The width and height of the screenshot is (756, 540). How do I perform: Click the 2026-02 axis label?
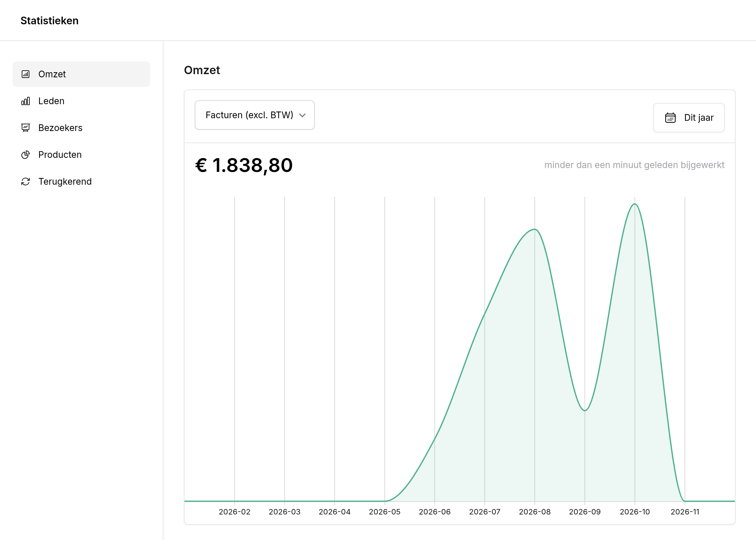(x=235, y=512)
